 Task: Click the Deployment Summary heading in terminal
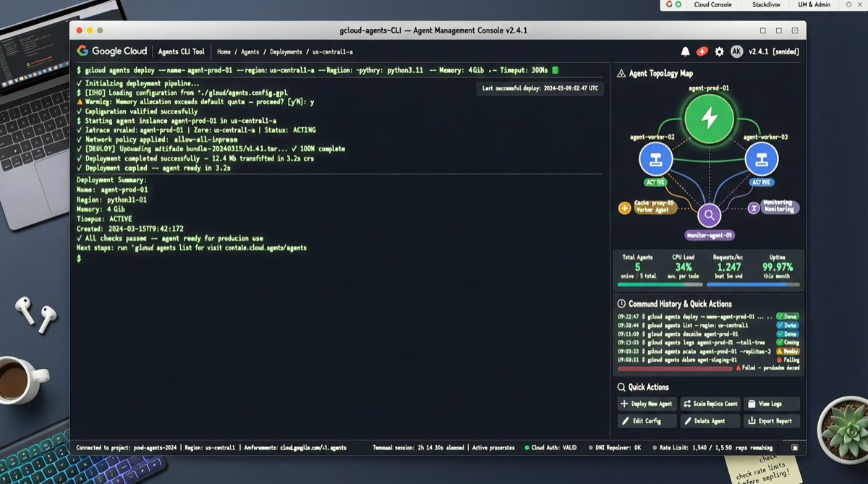[x=111, y=180]
